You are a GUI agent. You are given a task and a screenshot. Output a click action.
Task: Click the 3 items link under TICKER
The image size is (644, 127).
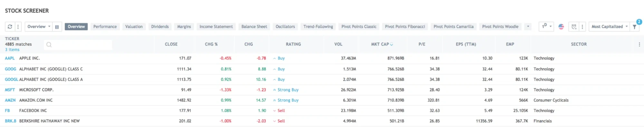[12, 50]
